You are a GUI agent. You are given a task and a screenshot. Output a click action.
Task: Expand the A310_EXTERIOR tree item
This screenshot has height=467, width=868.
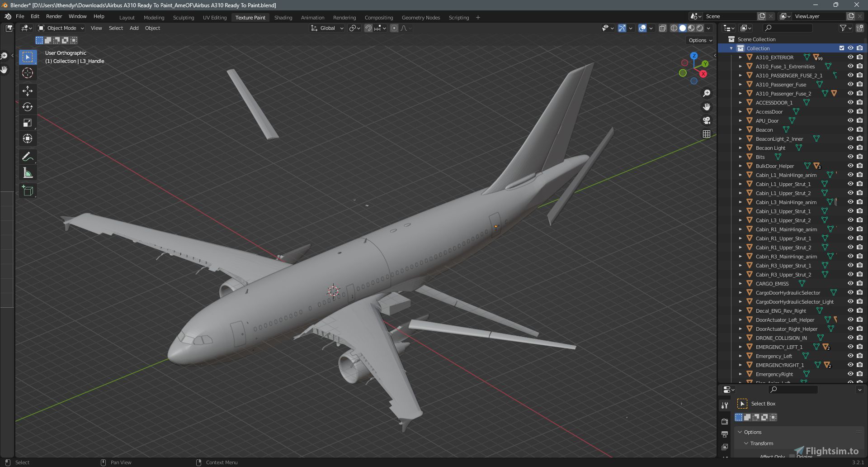pos(740,57)
